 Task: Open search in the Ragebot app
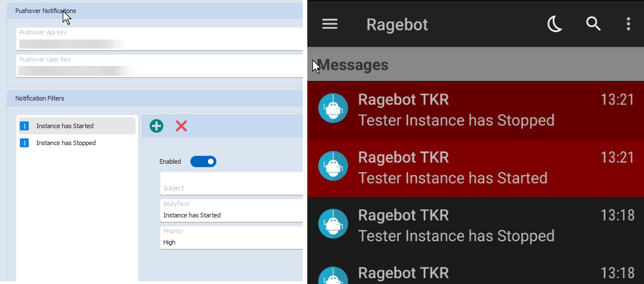pos(593,24)
